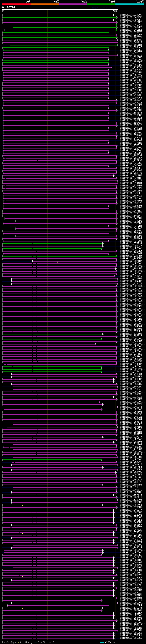The height and width of the screenshot is (644, 146).
Task: Select the UniRef100_C1EBL4 label
Action: click(131, 605)
